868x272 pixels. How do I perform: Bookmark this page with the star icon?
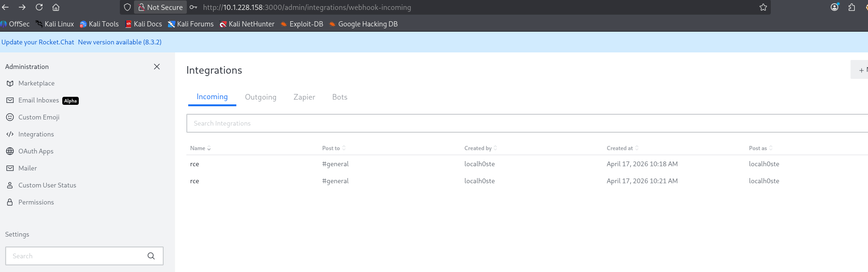[x=763, y=8]
